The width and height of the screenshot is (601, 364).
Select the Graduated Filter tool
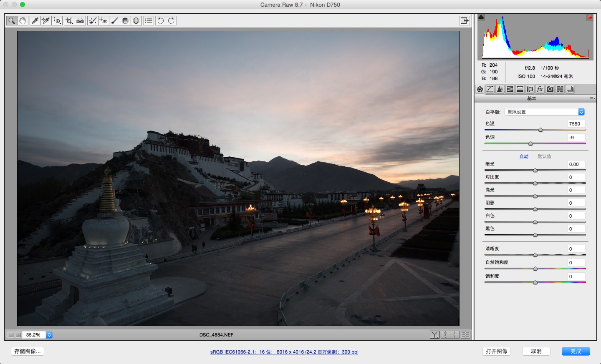tap(125, 20)
